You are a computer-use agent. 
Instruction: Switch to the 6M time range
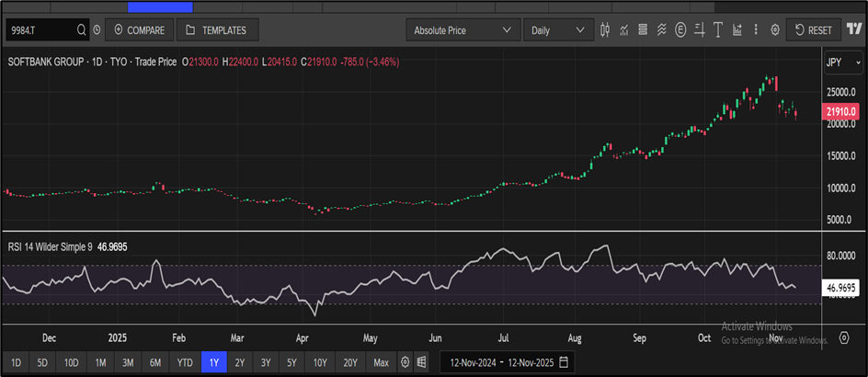(x=156, y=362)
